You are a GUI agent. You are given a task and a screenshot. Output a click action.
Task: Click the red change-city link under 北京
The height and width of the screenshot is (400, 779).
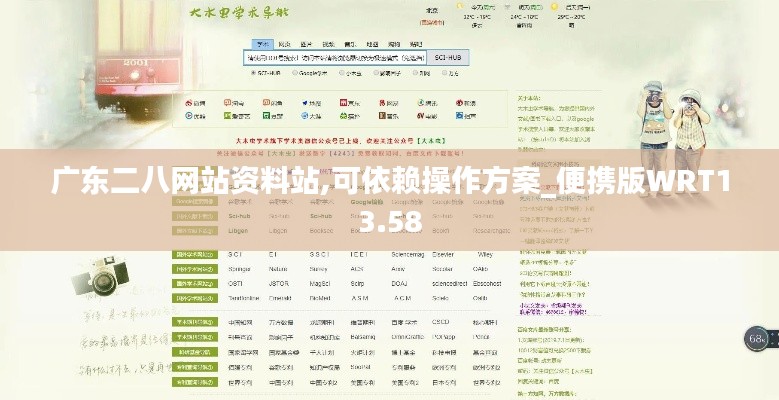click(x=432, y=22)
